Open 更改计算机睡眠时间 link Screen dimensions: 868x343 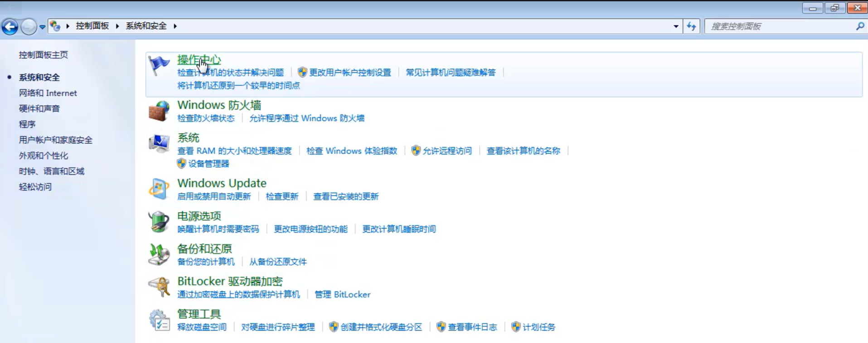click(x=399, y=229)
